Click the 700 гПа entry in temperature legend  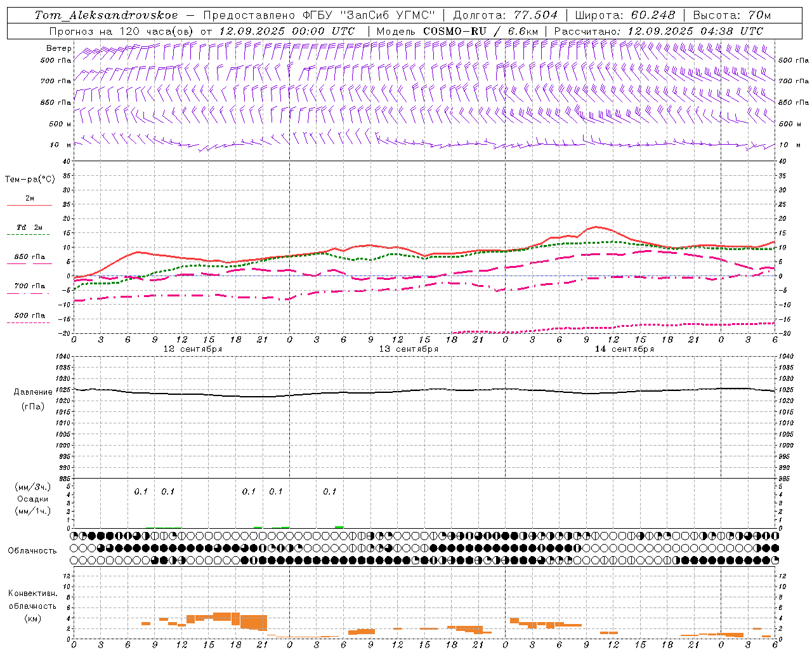pyautogui.click(x=30, y=286)
